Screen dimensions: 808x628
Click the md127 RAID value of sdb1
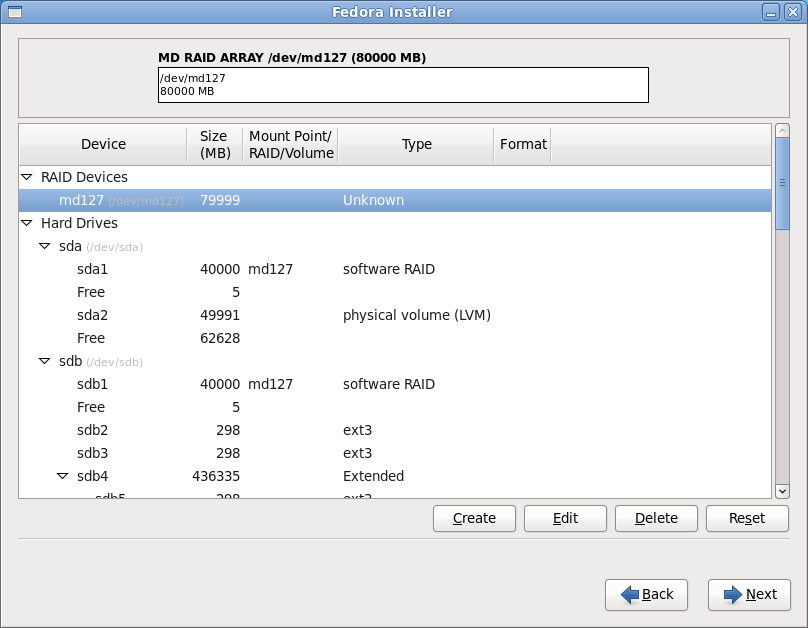(271, 384)
